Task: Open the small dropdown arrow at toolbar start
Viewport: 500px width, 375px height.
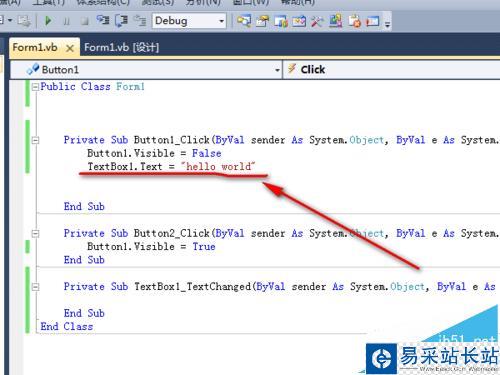Action: coord(10,21)
